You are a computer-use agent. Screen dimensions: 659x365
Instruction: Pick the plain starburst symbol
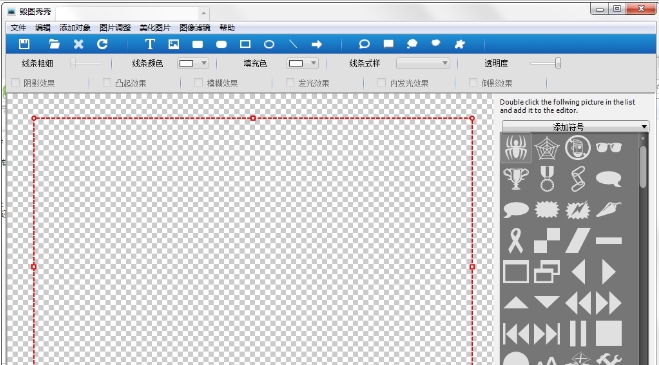547,209
